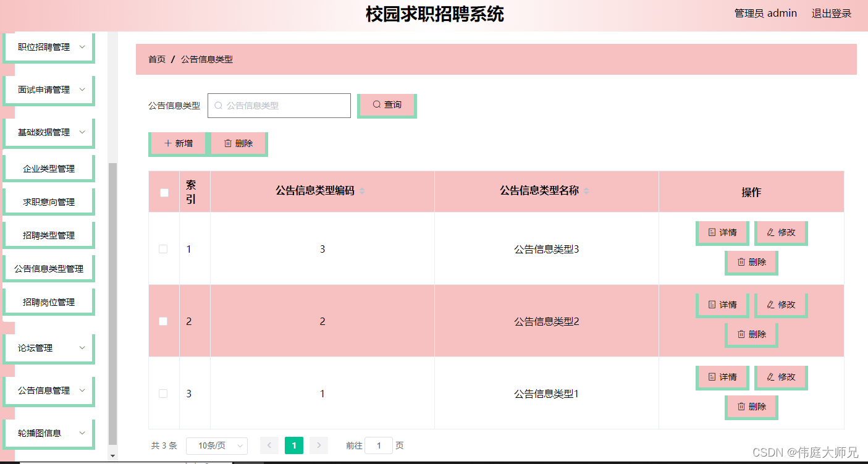The height and width of the screenshot is (464, 868).
Task: Click the trash icon on the toolbar 删除 button
Action: [x=228, y=143]
